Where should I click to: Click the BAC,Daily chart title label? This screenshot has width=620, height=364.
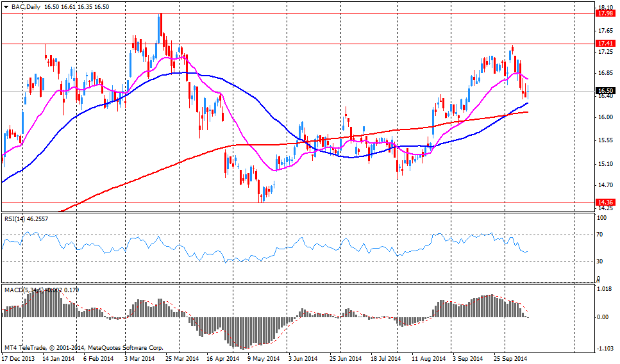point(24,6)
